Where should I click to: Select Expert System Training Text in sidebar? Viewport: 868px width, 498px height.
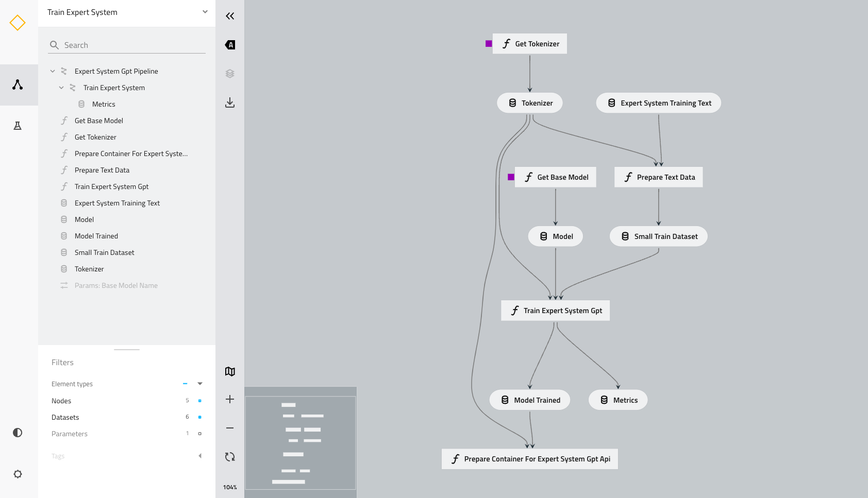pyautogui.click(x=117, y=203)
